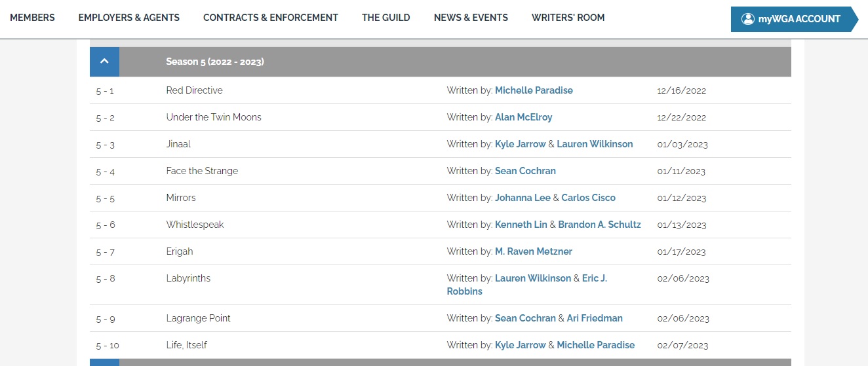
Task: Open the Brandon A. Schultz writer link
Action: click(x=600, y=225)
